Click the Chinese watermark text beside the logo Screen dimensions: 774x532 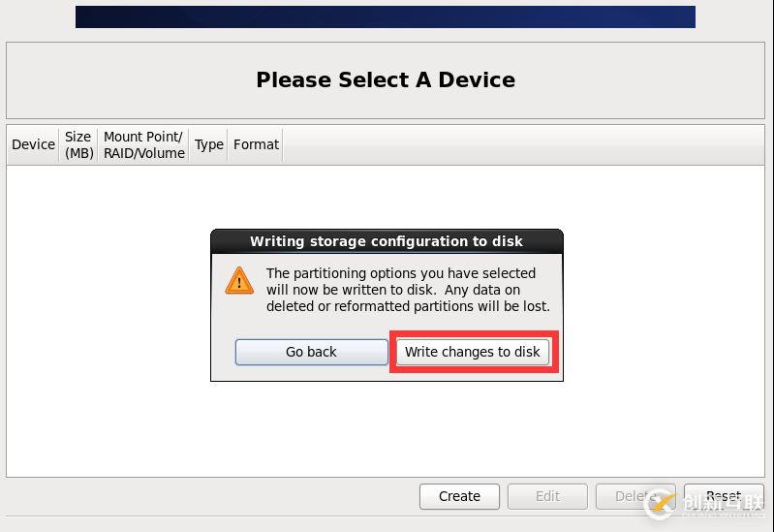(x=722, y=503)
